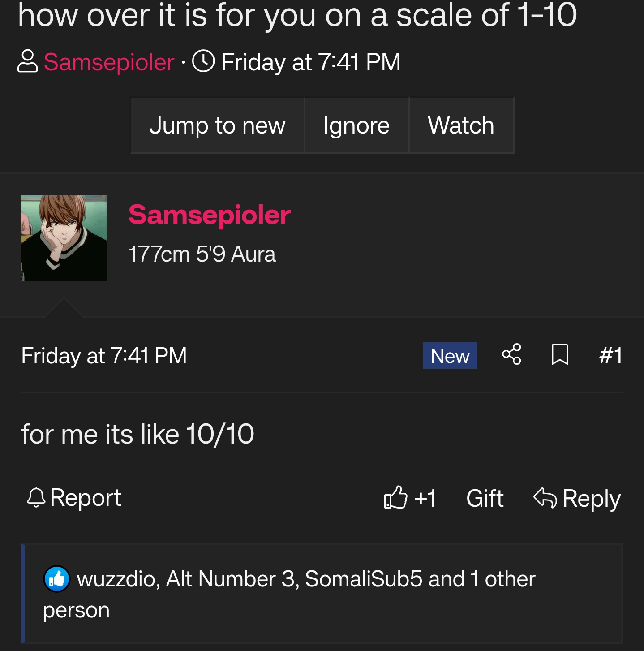This screenshot has height=651, width=644.
Task: Reply to Samsepioler's post
Action: point(591,497)
